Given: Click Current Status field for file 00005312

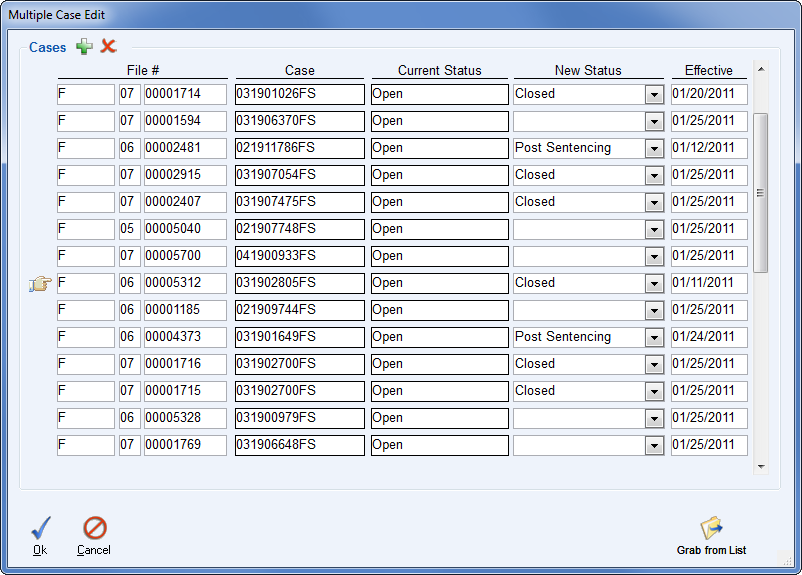Looking at the screenshot, I should [440, 283].
